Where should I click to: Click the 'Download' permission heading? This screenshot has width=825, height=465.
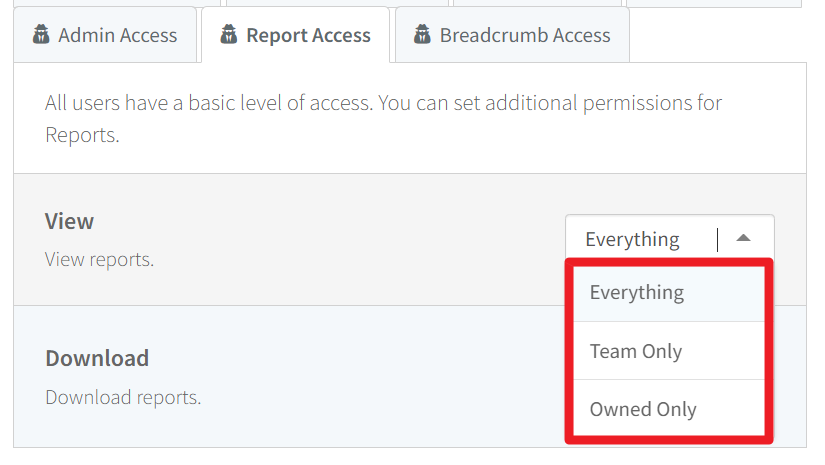pyautogui.click(x=97, y=358)
